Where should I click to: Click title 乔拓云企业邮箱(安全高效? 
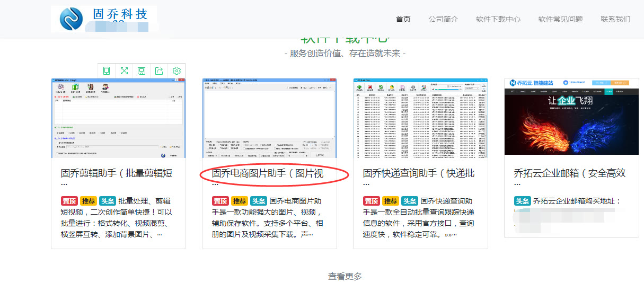pyautogui.click(x=570, y=173)
